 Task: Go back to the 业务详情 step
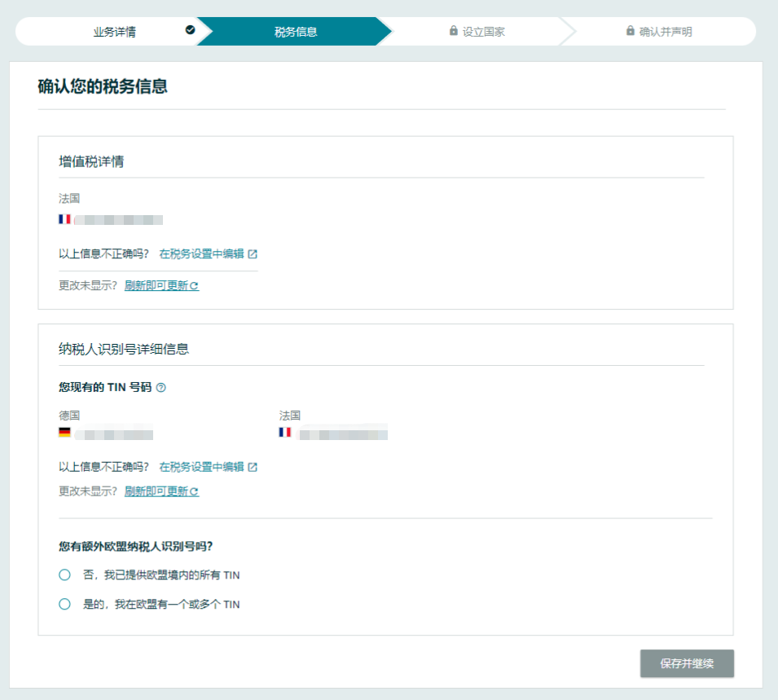pyautogui.click(x=114, y=32)
